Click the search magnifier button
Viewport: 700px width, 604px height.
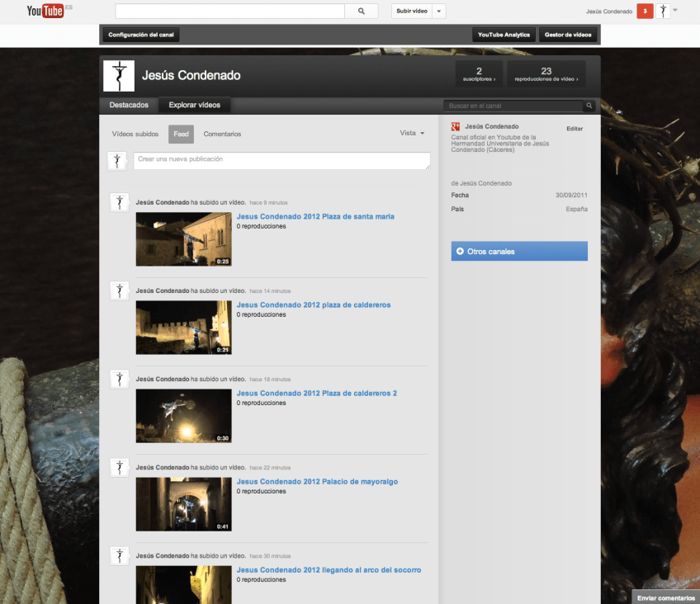pyautogui.click(x=361, y=12)
